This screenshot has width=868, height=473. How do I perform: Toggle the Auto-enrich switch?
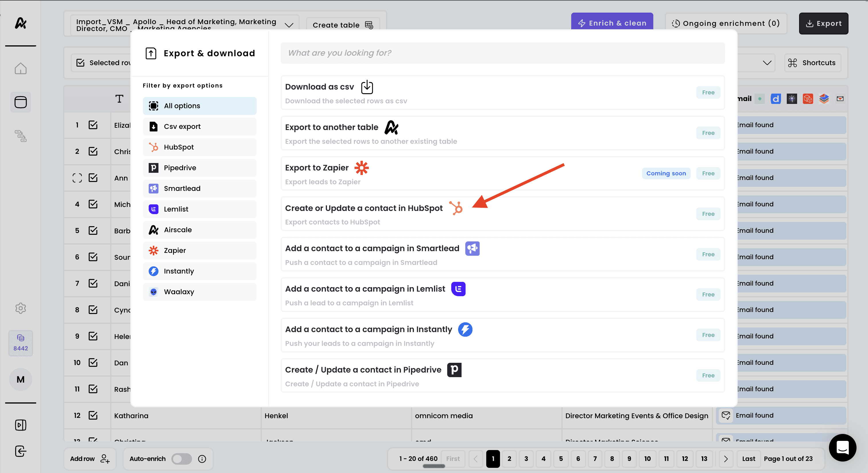tap(182, 459)
